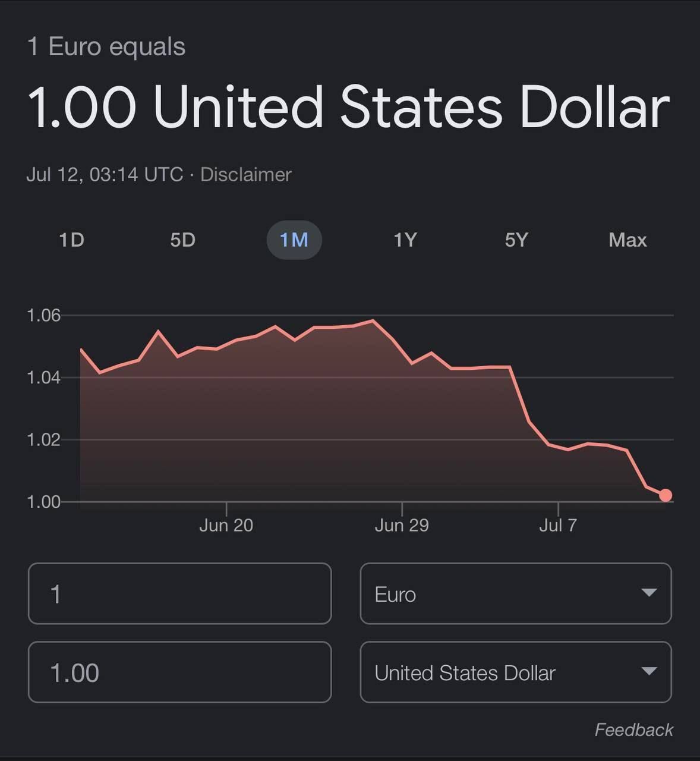The height and width of the screenshot is (761, 700).
Task: Click the red endpoint dot on chart
Action: click(666, 495)
